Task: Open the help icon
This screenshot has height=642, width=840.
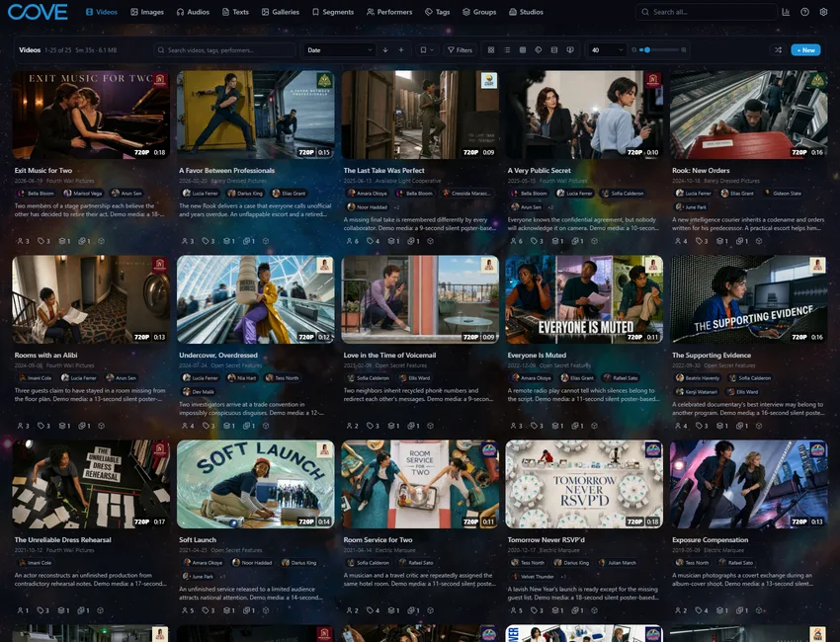Action: point(804,12)
